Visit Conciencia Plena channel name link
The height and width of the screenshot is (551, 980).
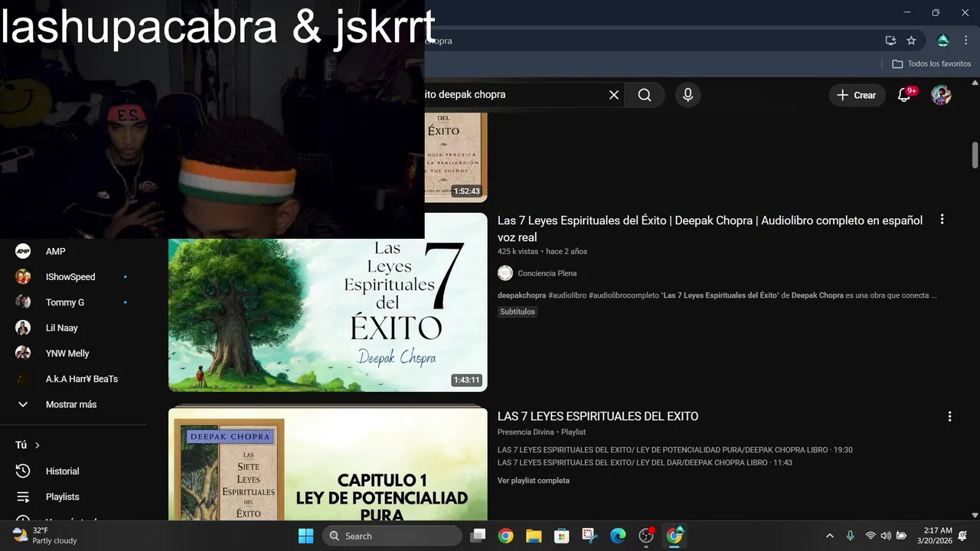click(547, 273)
